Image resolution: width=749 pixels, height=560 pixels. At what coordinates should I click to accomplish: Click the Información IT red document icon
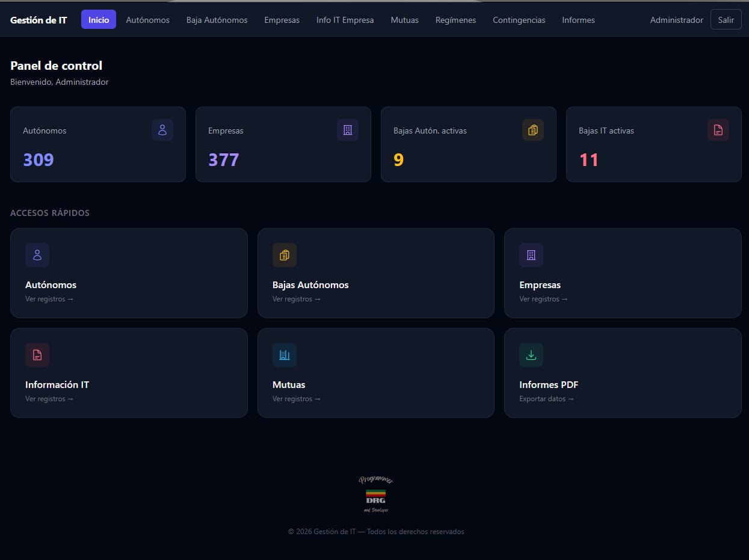[x=37, y=355]
